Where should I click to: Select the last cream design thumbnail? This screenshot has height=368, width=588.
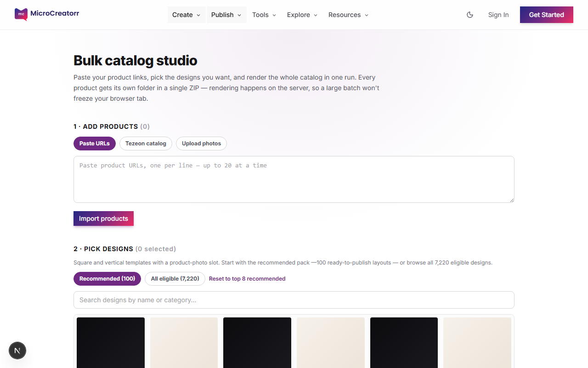point(477,343)
